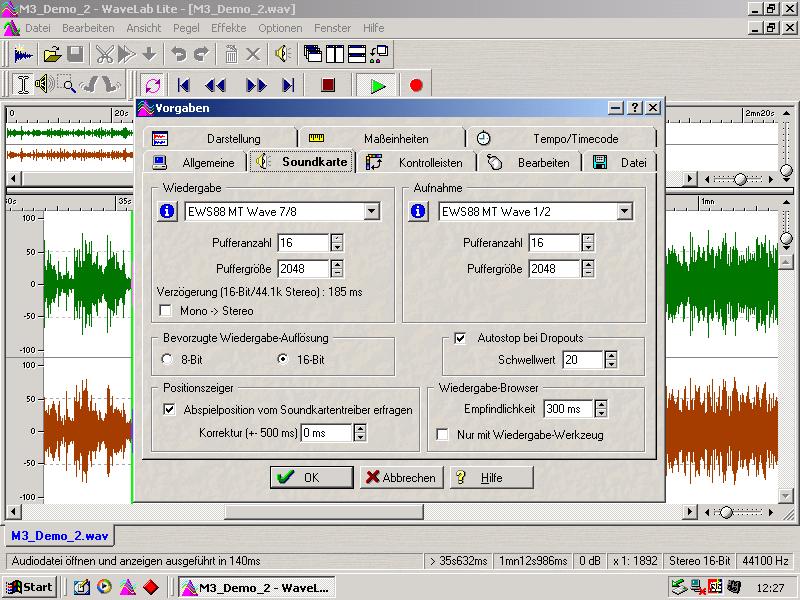Select the speaker playback tool
Viewport: 800px width, 600px height.
pos(44,84)
